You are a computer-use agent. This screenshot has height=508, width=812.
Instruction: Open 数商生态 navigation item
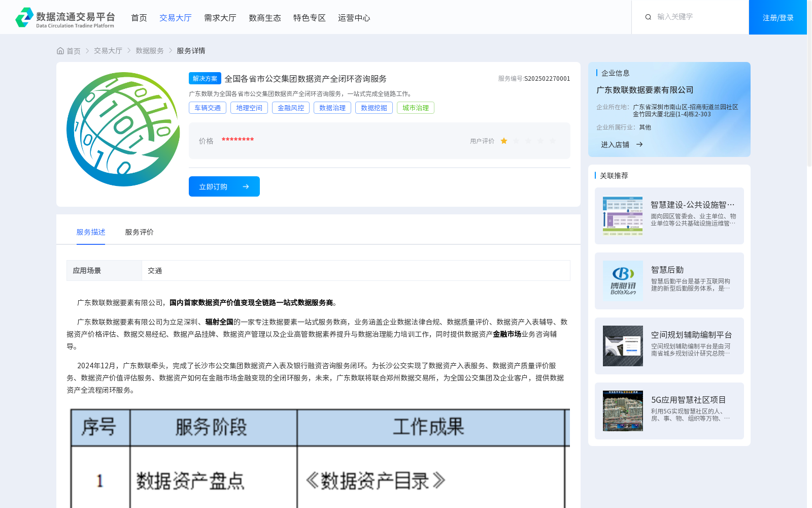265,18
